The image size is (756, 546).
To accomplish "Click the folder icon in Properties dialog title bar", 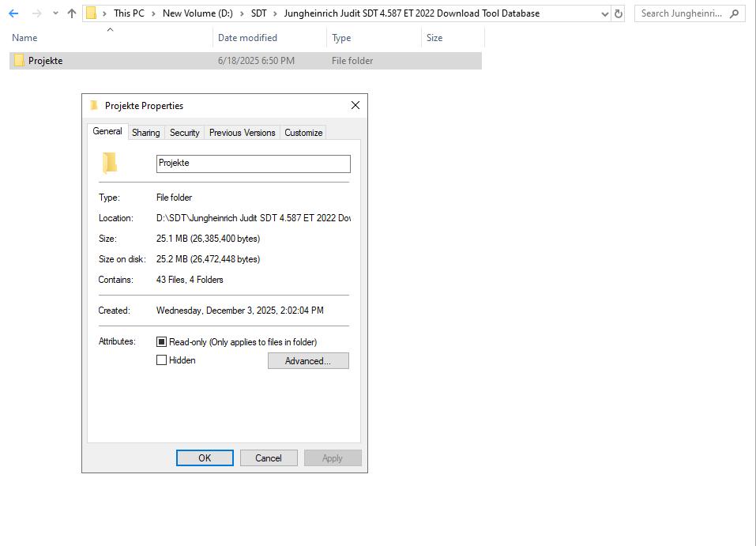I will tap(95, 105).
